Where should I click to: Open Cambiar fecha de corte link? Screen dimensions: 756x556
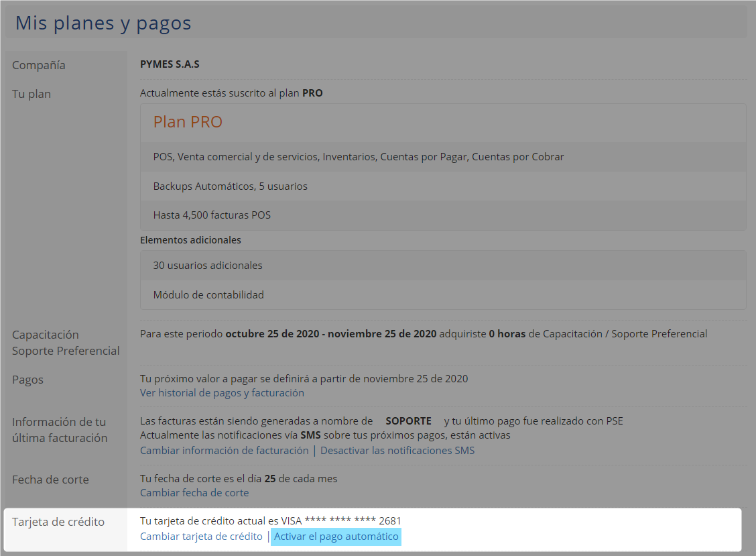click(194, 493)
